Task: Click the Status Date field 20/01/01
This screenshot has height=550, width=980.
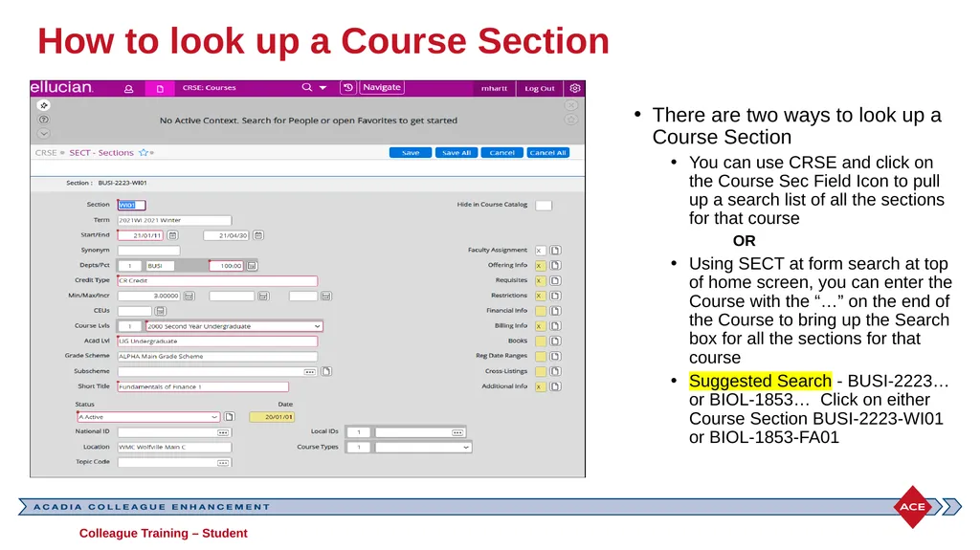Action: (x=272, y=417)
